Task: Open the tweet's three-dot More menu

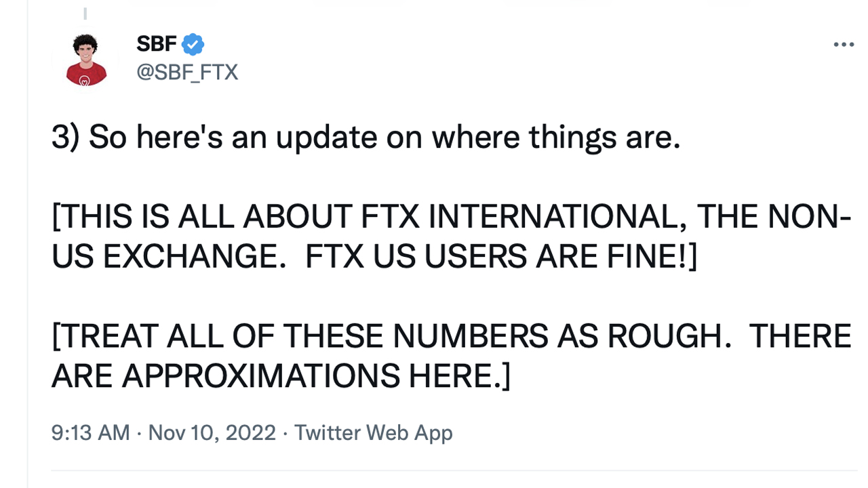Action: pyautogui.click(x=844, y=45)
